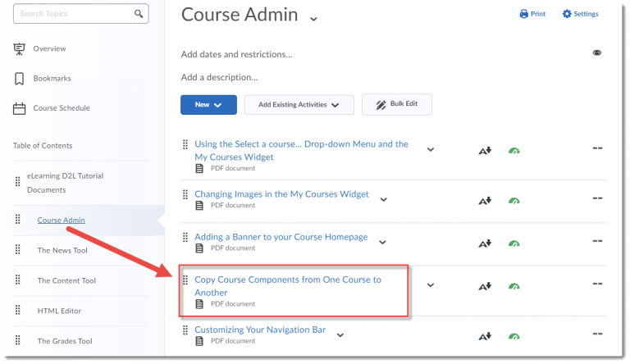
Task: Select The News Tool in table of contents
Action: tap(62, 250)
